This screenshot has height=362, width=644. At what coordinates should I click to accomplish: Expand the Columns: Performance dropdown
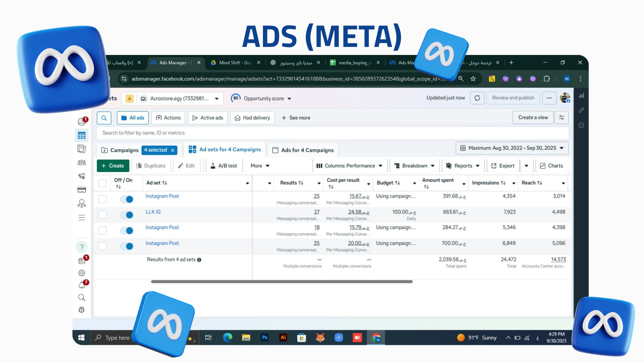(x=350, y=166)
